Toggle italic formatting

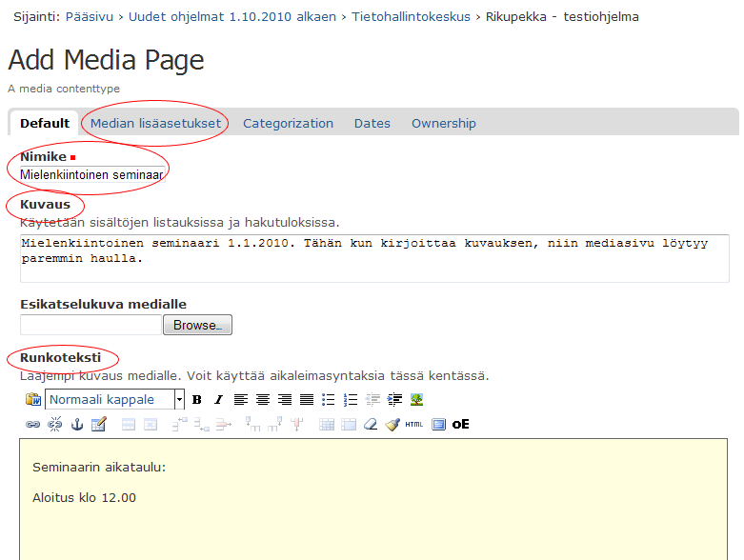(218, 400)
